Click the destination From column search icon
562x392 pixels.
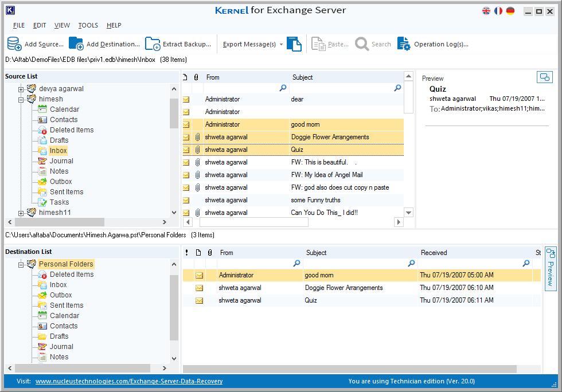[297, 264]
